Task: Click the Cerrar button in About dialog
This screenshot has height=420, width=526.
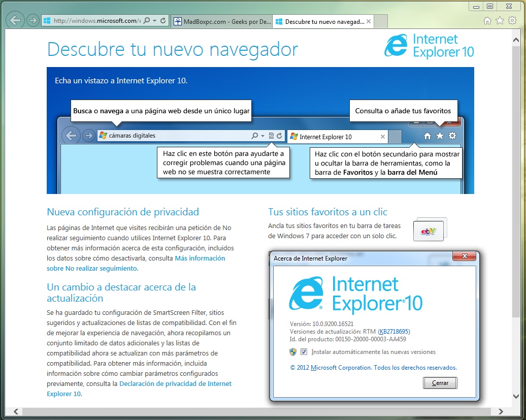Action: [x=440, y=383]
